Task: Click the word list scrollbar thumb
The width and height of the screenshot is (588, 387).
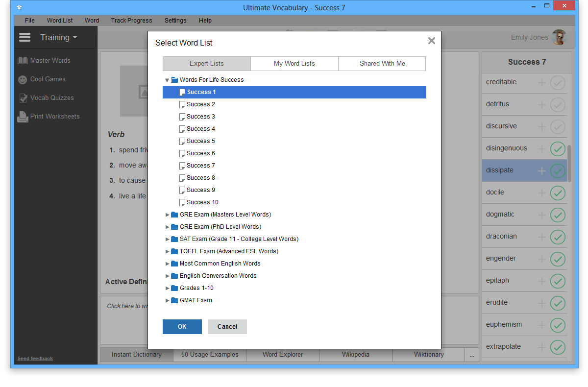Action: [x=569, y=163]
